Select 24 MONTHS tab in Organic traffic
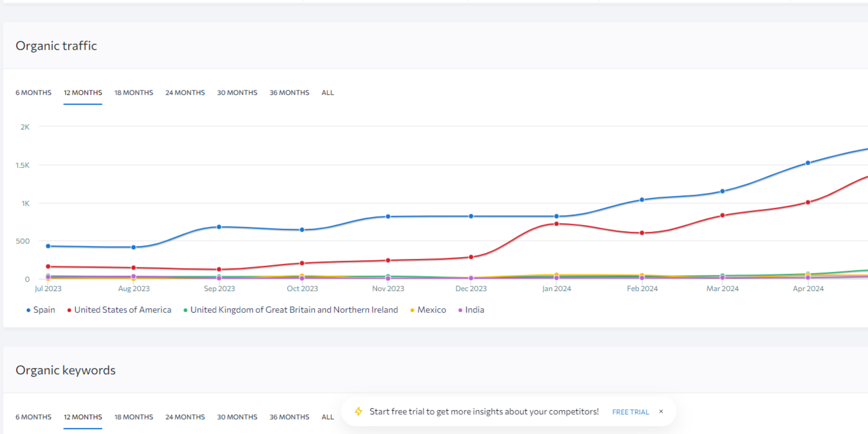 click(x=185, y=93)
